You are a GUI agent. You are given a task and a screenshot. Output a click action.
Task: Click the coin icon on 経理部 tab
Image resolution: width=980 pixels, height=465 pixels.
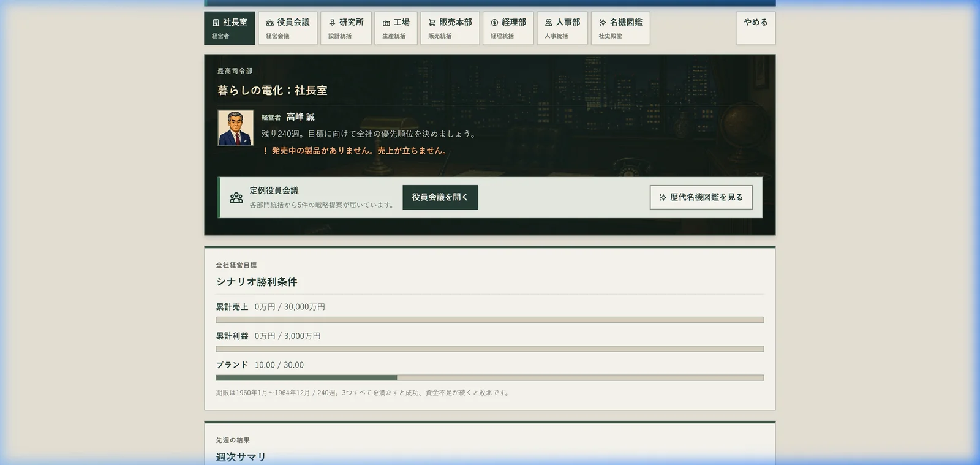494,23
